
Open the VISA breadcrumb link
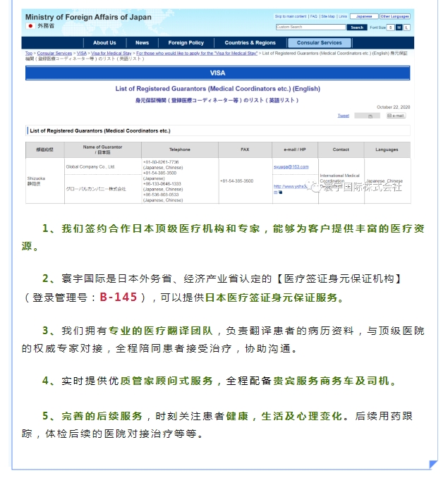pos(82,54)
